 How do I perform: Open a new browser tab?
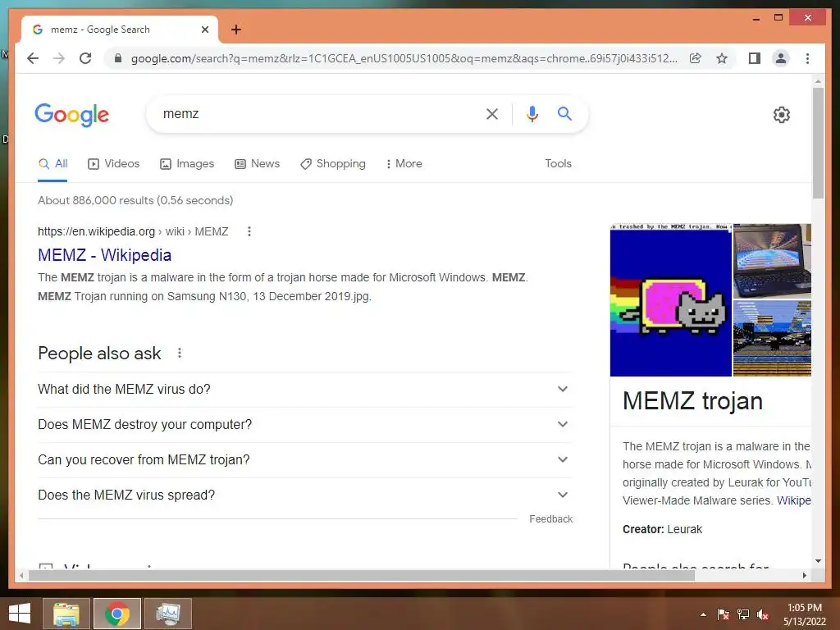click(236, 30)
